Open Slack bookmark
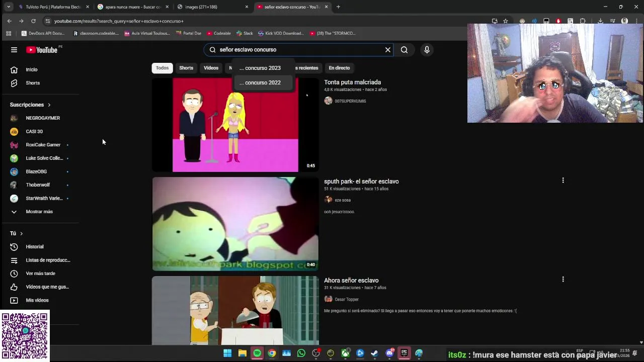This screenshot has width=644, height=362. coord(244,33)
